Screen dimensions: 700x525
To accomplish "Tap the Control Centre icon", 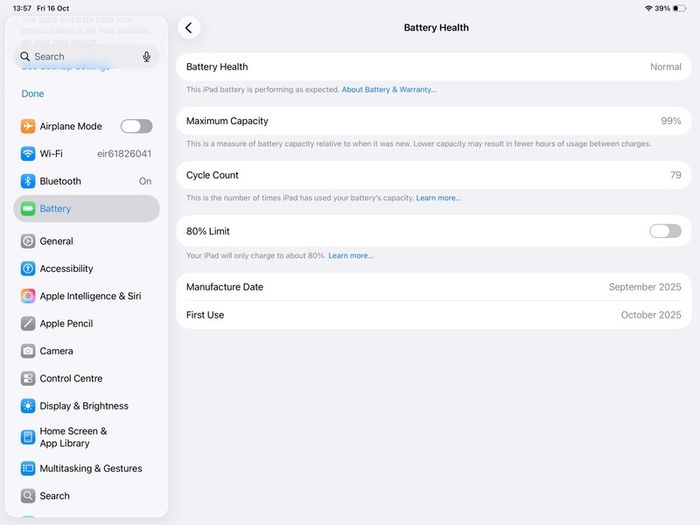I will [28, 379].
